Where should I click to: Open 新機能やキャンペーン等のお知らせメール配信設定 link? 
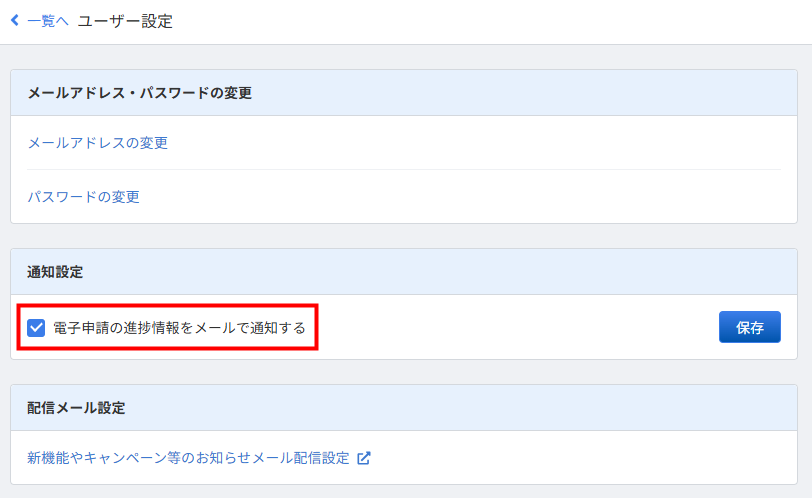click(188, 458)
